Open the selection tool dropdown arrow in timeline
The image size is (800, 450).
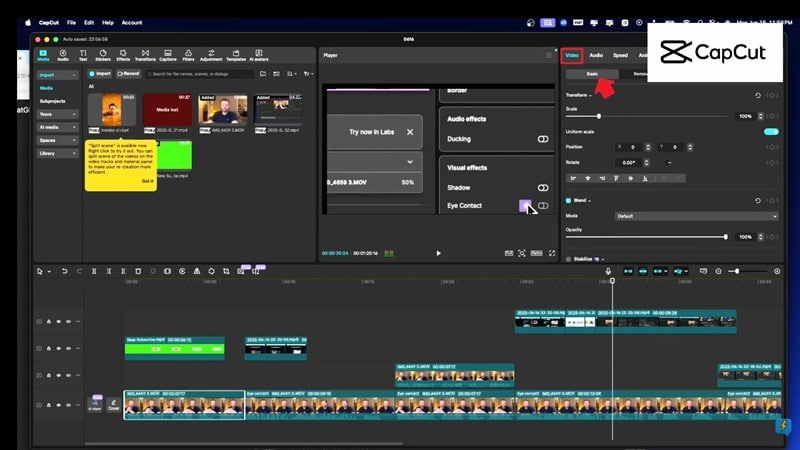click(x=49, y=272)
